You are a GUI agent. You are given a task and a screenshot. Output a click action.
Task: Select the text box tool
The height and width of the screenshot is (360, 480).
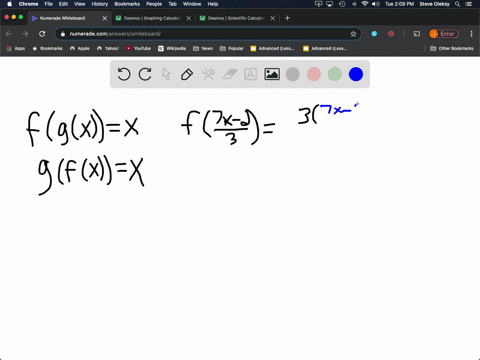pyautogui.click(x=250, y=74)
